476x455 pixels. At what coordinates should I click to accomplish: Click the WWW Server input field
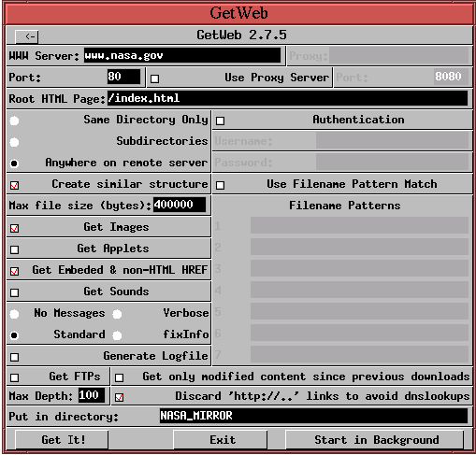[182, 55]
